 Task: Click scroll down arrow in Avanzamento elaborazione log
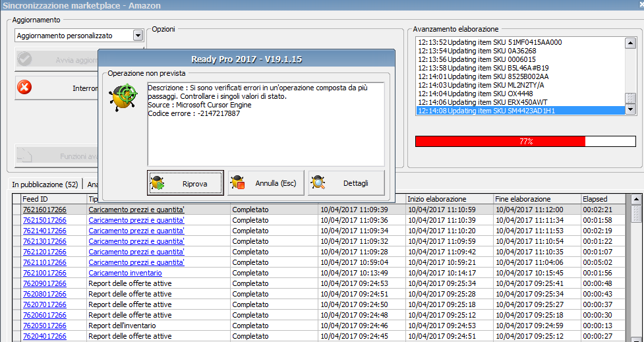tap(629, 109)
